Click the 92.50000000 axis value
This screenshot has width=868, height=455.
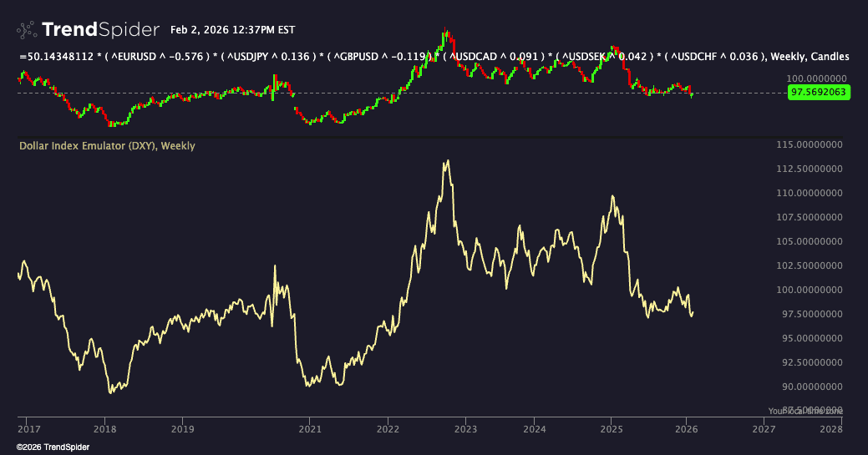point(812,362)
